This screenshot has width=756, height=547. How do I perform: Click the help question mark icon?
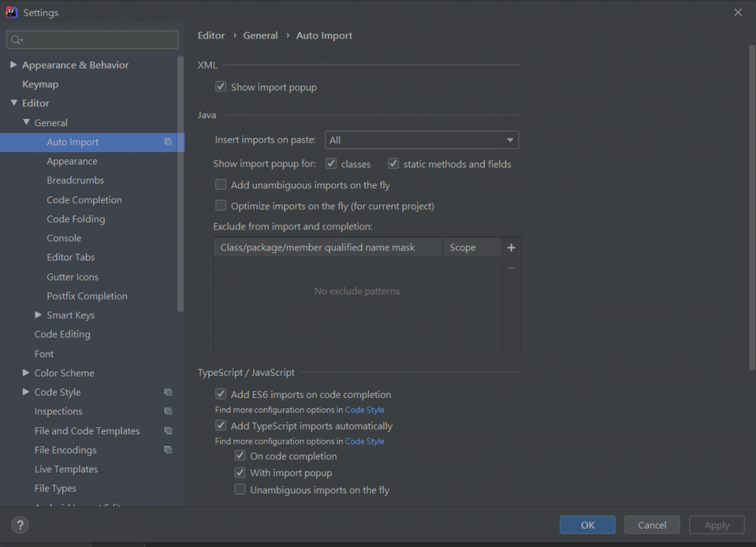tap(21, 526)
